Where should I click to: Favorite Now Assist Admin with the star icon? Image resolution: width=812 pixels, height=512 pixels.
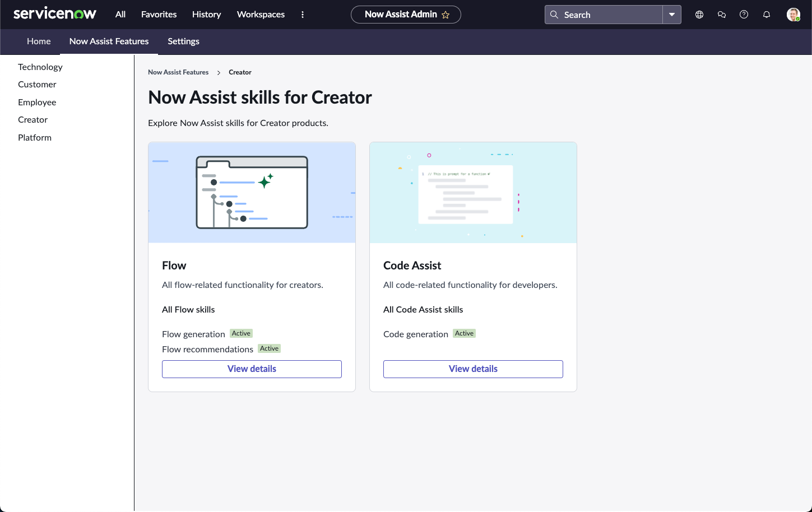click(446, 15)
